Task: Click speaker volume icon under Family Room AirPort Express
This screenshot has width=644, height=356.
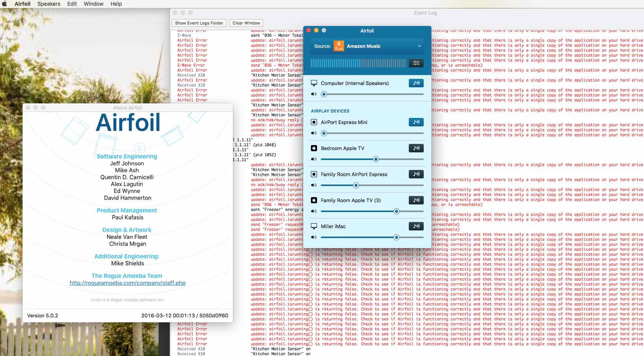Action: tap(314, 185)
